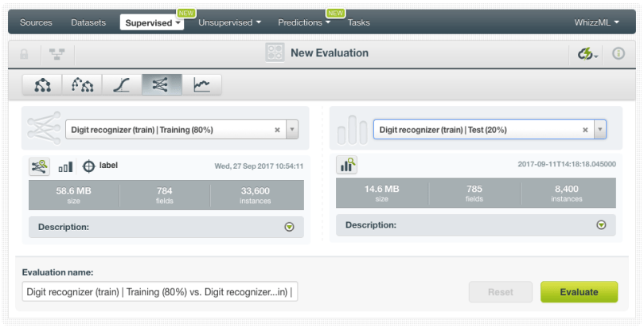Screen dimensions: 644x328
Task: Click the workflow hierarchy icon beside the lock
Action: [57, 53]
